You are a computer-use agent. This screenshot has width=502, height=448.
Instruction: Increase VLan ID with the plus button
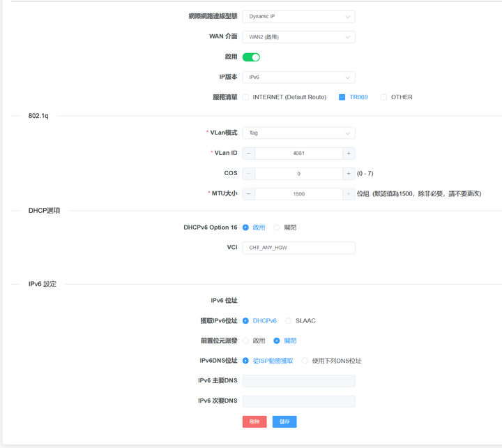[349, 154]
